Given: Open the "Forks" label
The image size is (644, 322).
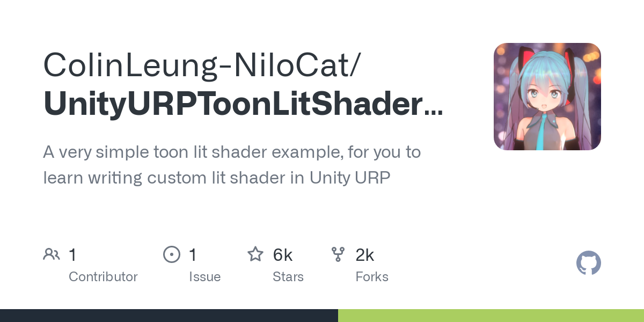Looking at the screenshot, I should click(372, 277).
